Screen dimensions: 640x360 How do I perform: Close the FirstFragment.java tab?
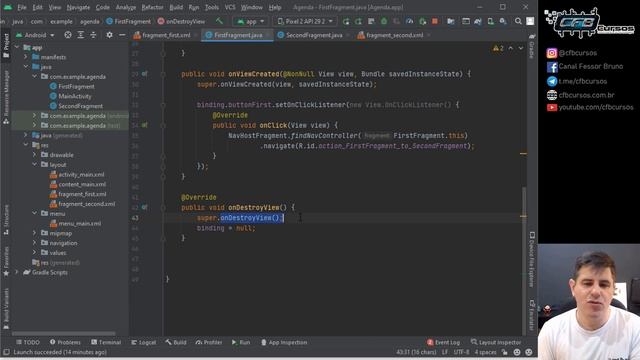268,36
